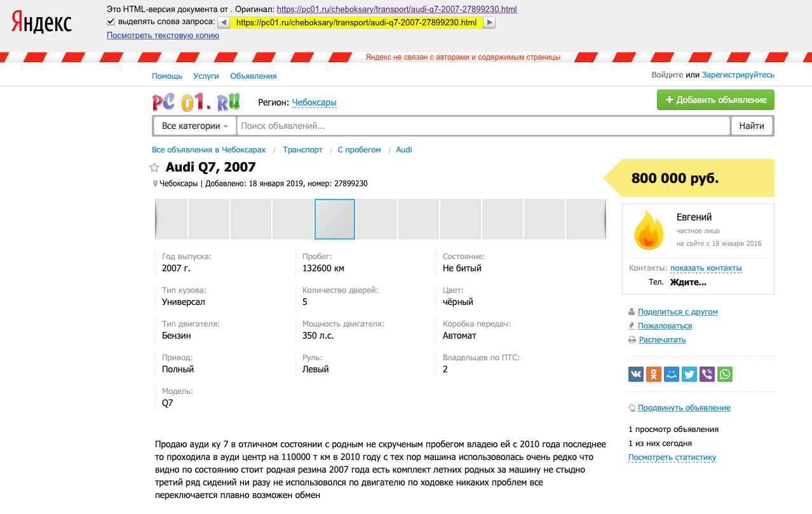Go to Audi breadcrumb link
Viewport: 812px width, 514px height.
[404, 150]
